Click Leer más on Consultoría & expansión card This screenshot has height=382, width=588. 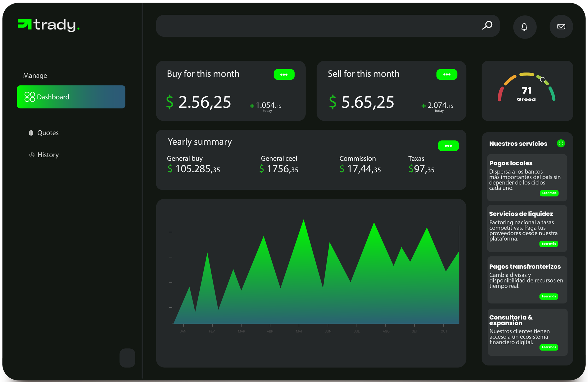[x=549, y=347]
